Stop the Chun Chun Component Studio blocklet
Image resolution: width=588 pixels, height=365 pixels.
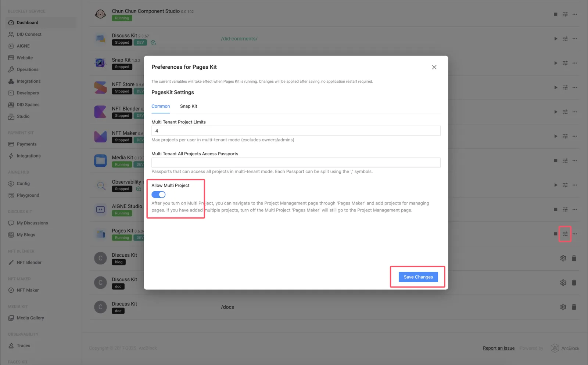(555, 14)
